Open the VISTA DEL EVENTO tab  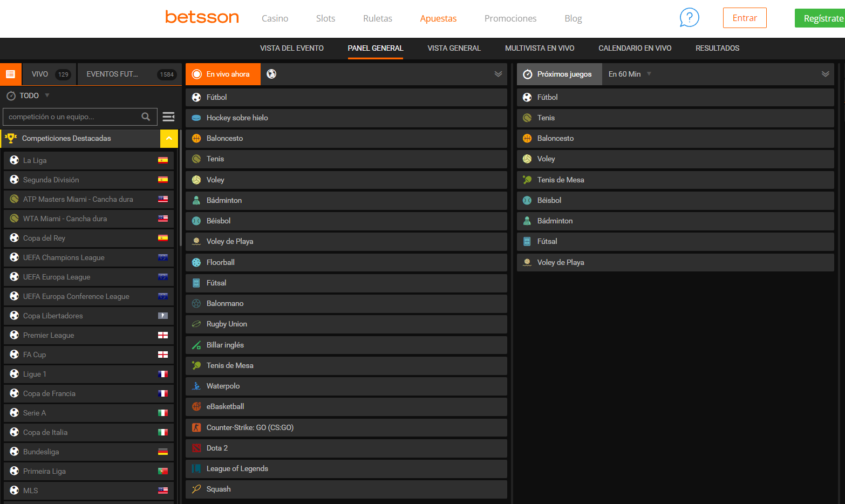tap(292, 48)
